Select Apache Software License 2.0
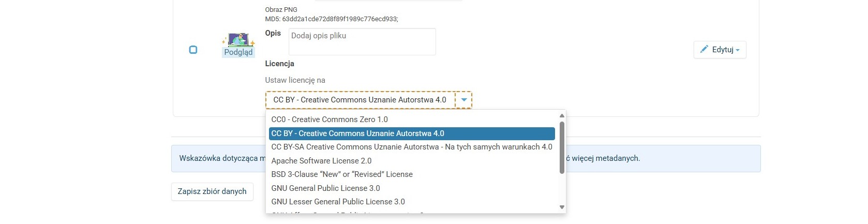This screenshot has height=224, width=868. 321,161
